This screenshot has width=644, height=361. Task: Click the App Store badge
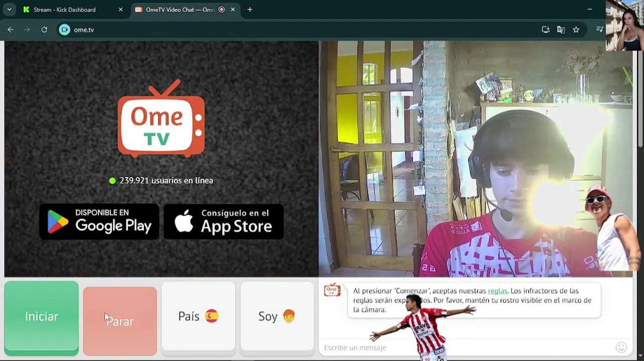[224, 221]
